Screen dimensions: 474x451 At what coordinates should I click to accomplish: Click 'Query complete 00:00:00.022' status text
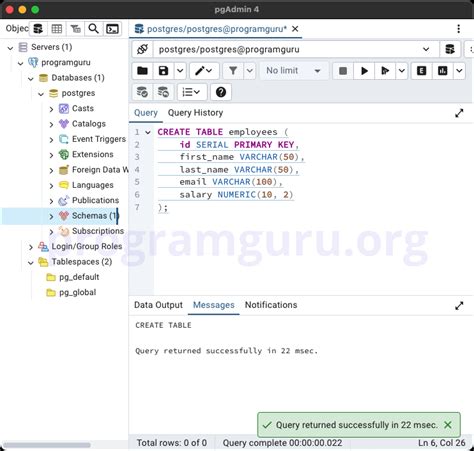[x=282, y=443]
